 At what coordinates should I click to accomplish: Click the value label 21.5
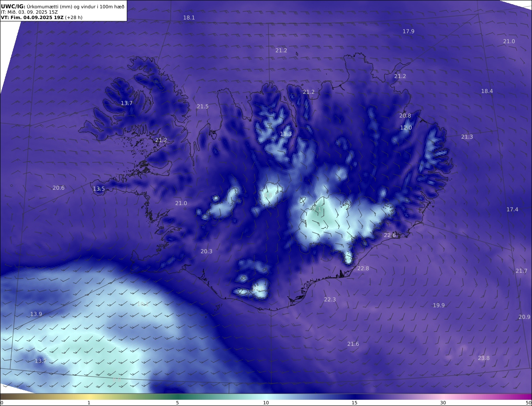pyautogui.click(x=202, y=107)
